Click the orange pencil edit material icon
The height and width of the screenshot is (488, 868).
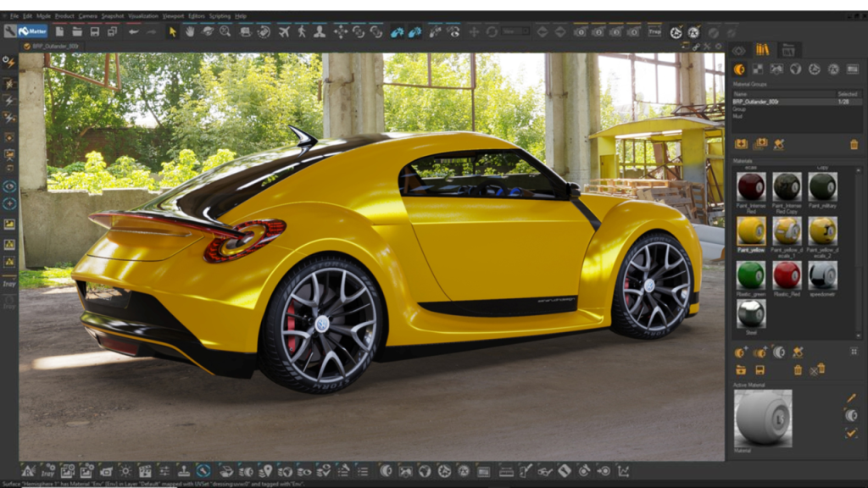[x=851, y=398]
